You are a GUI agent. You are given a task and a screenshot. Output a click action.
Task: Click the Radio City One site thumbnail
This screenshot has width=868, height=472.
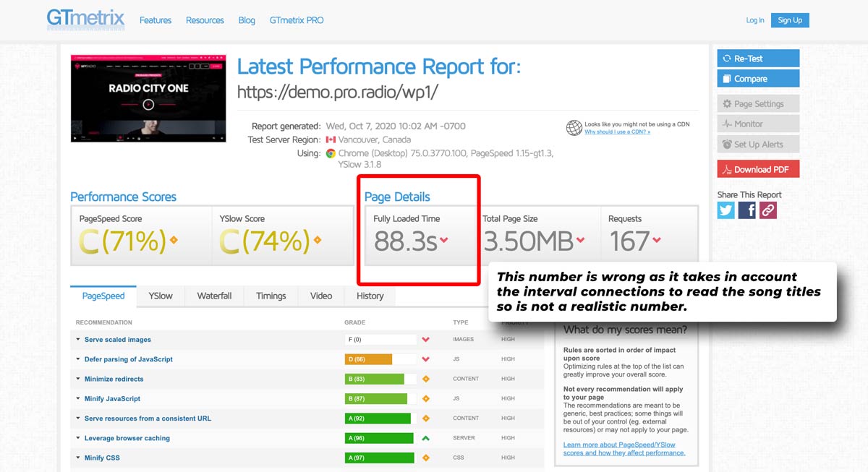pyautogui.click(x=148, y=98)
